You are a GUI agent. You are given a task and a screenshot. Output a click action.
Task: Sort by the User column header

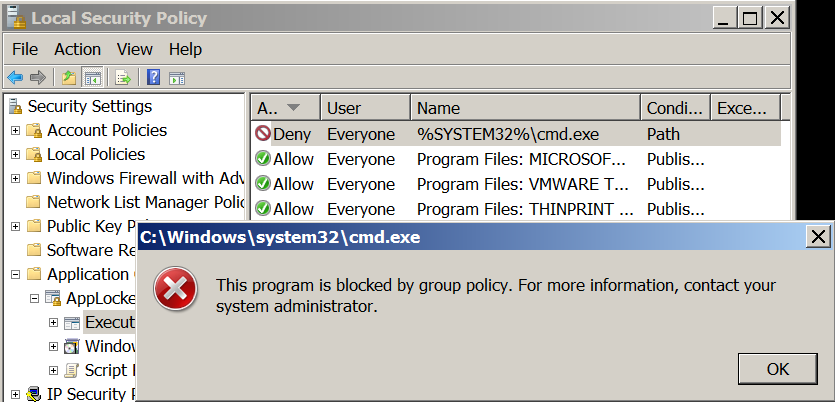(365, 108)
